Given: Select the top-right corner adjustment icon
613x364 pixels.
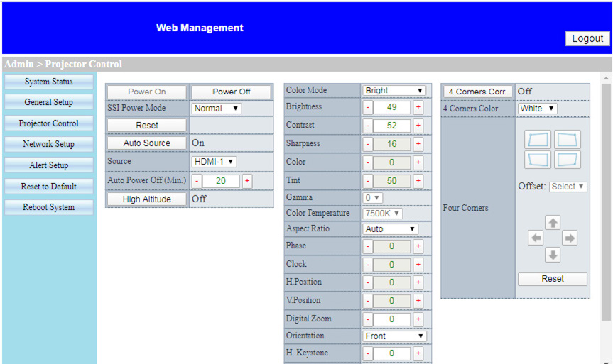Looking at the screenshot, I should click(x=568, y=139).
